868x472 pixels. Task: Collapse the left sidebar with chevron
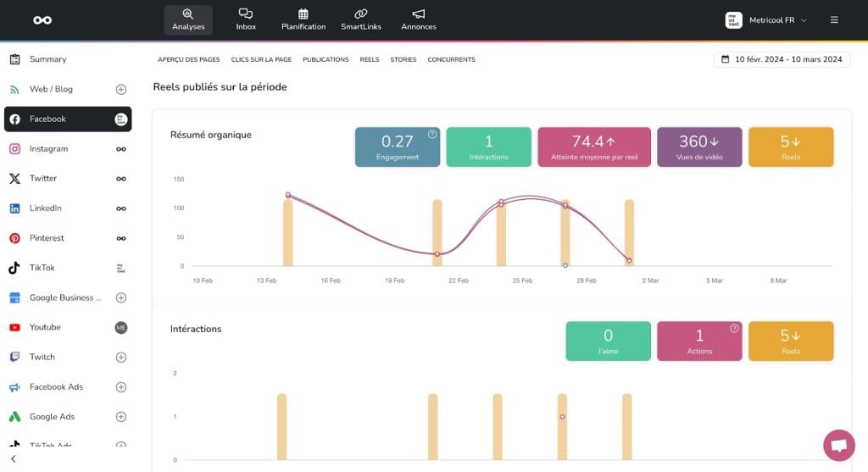[14, 458]
